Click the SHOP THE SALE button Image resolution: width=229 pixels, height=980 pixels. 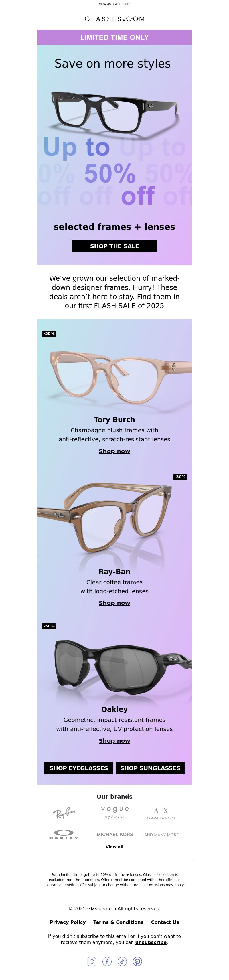point(114,246)
